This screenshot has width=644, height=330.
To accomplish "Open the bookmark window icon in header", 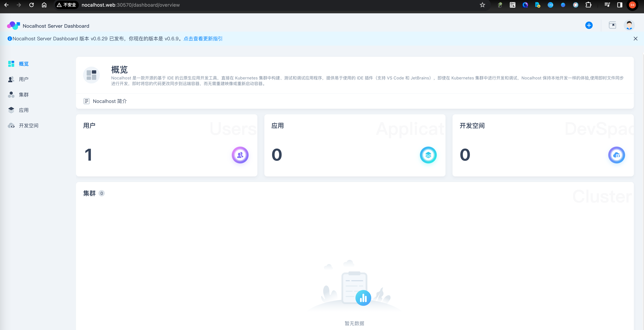I will coord(612,25).
